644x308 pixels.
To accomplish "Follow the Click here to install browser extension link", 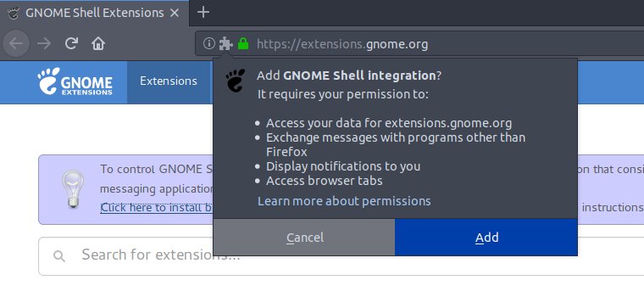I will [157, 207].
